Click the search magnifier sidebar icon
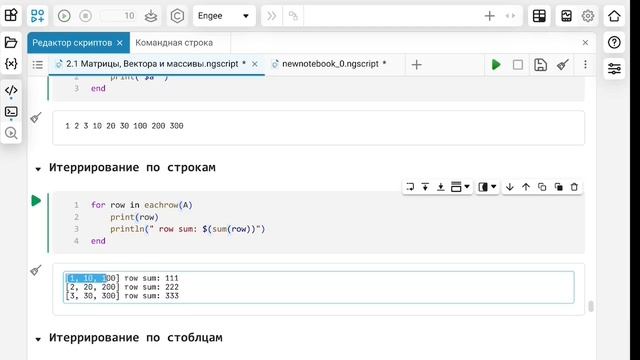 tap(11, 133)
